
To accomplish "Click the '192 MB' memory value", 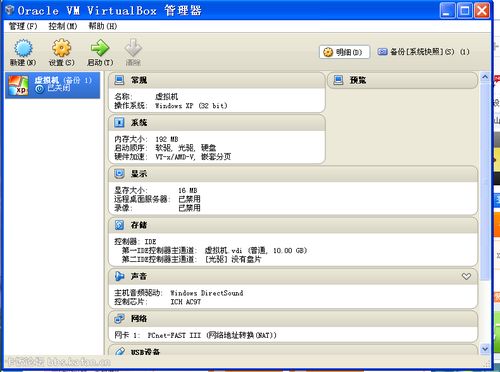I will (167, 139).
